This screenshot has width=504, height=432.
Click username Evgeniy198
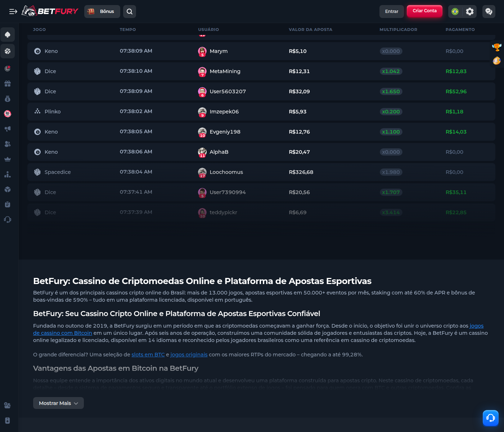click(x=225, y=132)
